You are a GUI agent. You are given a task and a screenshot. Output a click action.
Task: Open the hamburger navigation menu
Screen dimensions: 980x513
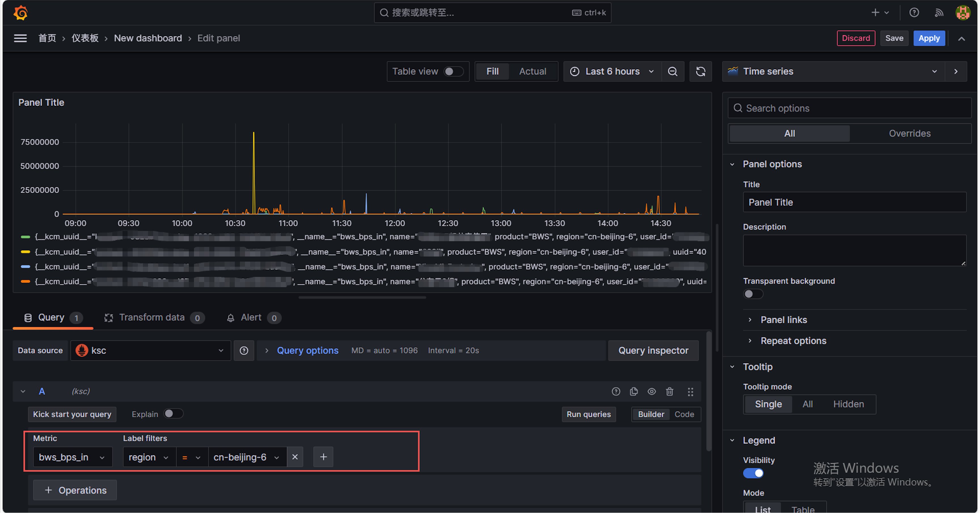(x=20, y=38)
